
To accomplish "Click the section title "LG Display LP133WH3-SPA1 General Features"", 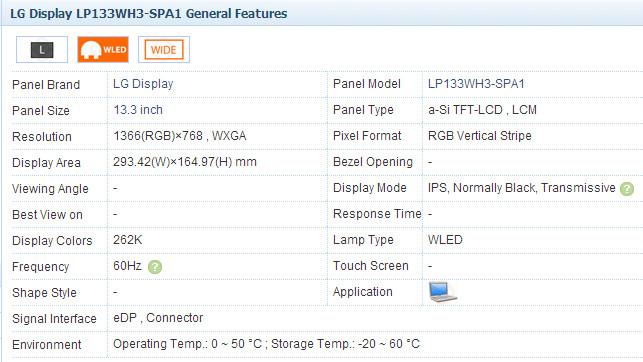I will point(148,14).
